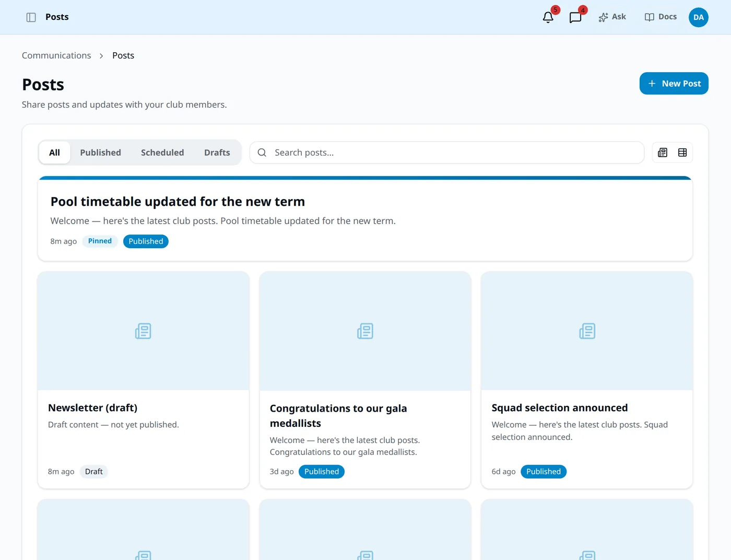This screenshot has height=560, width=731.
Task: Open notifications bell with 5 alerts
Action: point(548,17)
